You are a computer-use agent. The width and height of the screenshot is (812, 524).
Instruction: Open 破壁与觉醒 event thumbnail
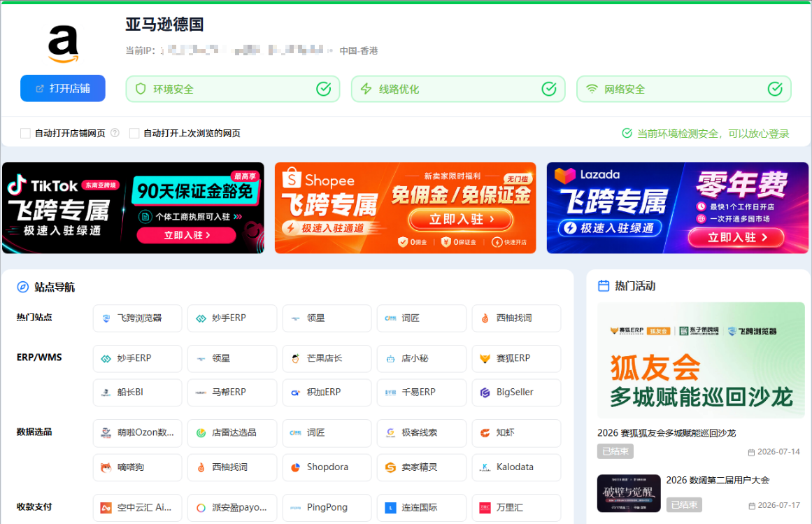[629, 493]
